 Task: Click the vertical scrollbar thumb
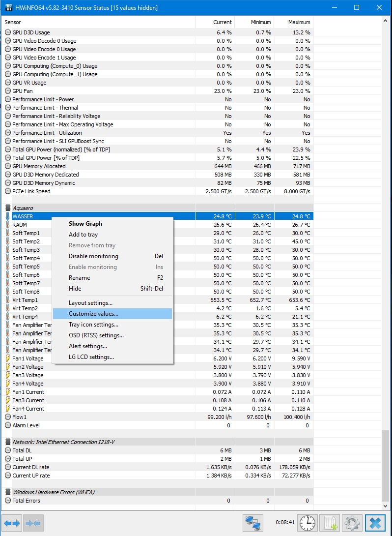386,466
